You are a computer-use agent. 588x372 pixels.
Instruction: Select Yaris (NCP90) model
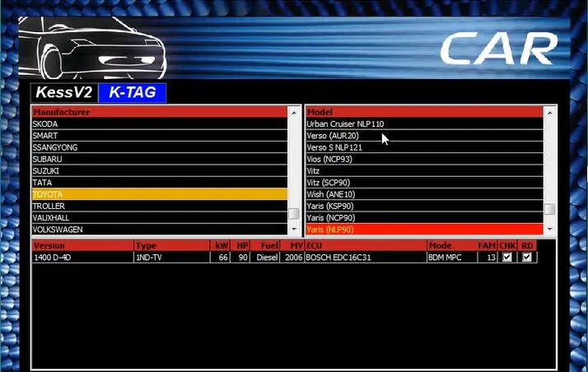(x=424, y=217)
